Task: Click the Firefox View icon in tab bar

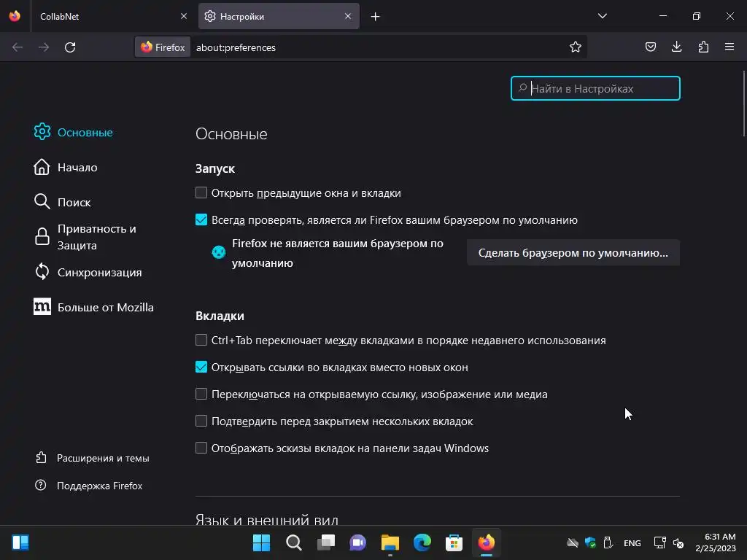Action: coord(15,16)
